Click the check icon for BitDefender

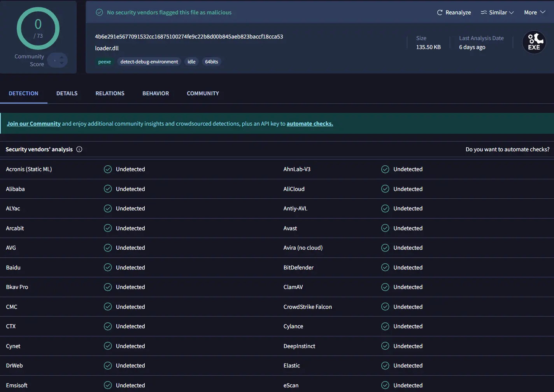tap(385, 268)
